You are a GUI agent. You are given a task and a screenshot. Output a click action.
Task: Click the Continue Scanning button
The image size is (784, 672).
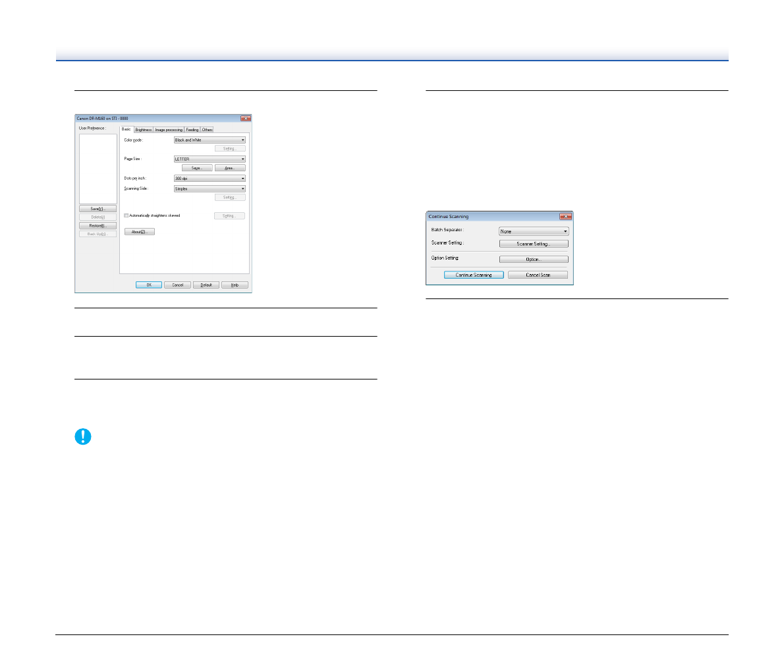click(474, 275)
